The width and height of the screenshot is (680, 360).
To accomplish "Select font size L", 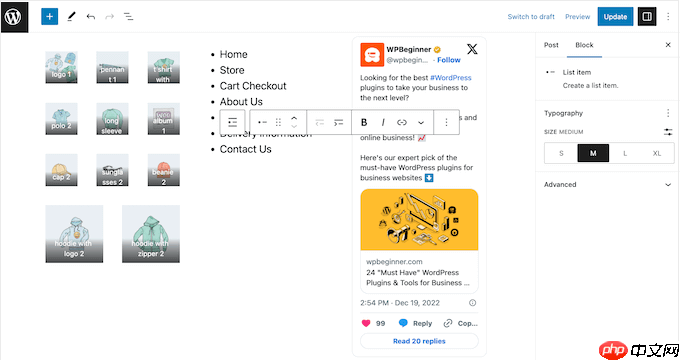I will pyautogui.click(x=625, y=153).
